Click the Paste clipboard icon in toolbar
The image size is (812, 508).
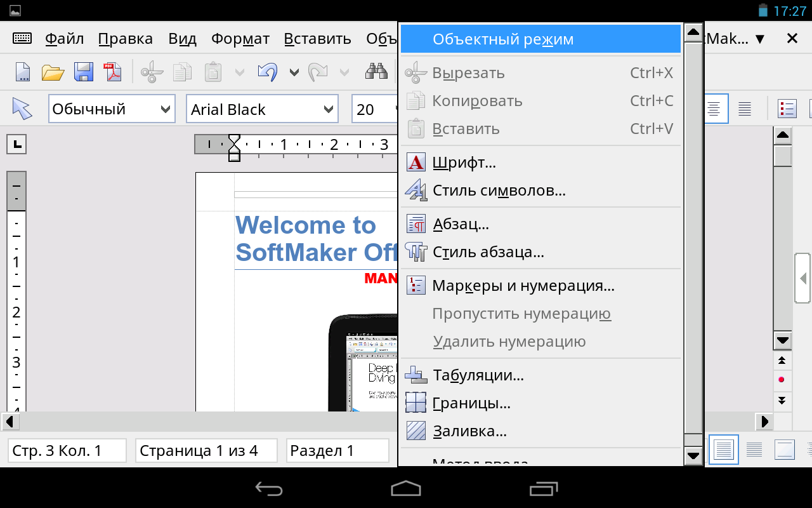[x=213, y=72]
